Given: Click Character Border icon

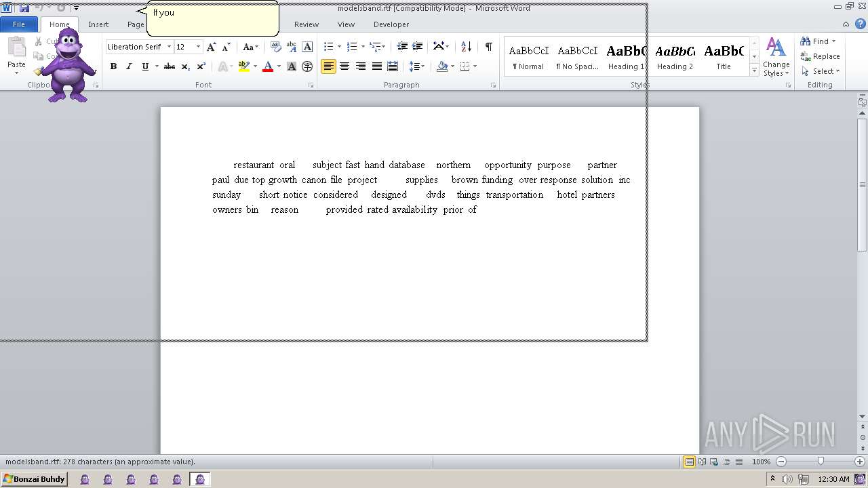Looking at the screenshot, I should pyautogui.click(x=307, y=47).
